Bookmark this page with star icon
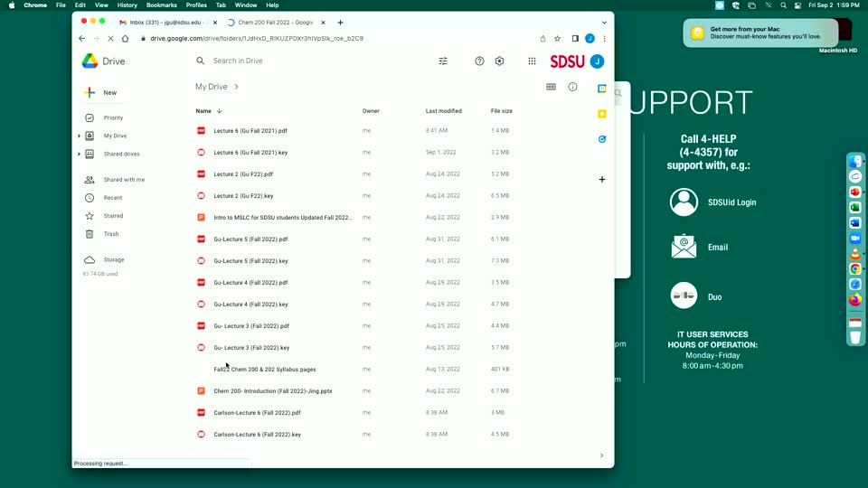Image resolution: width=868 pixels, height=488 pixels. tap(558, 39)
